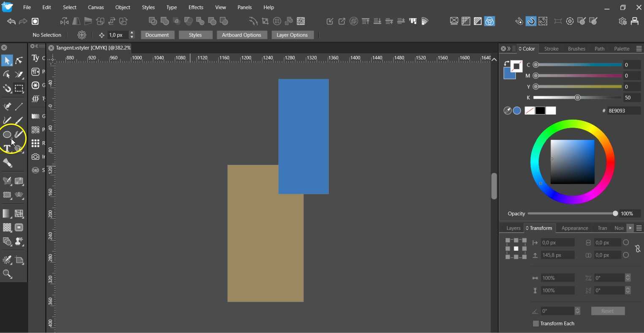This screenshot has height=333, width=644.
Task: Click the Flip Horizontal mirror icon
Action: pyautogui.click(x=76, y=21)
